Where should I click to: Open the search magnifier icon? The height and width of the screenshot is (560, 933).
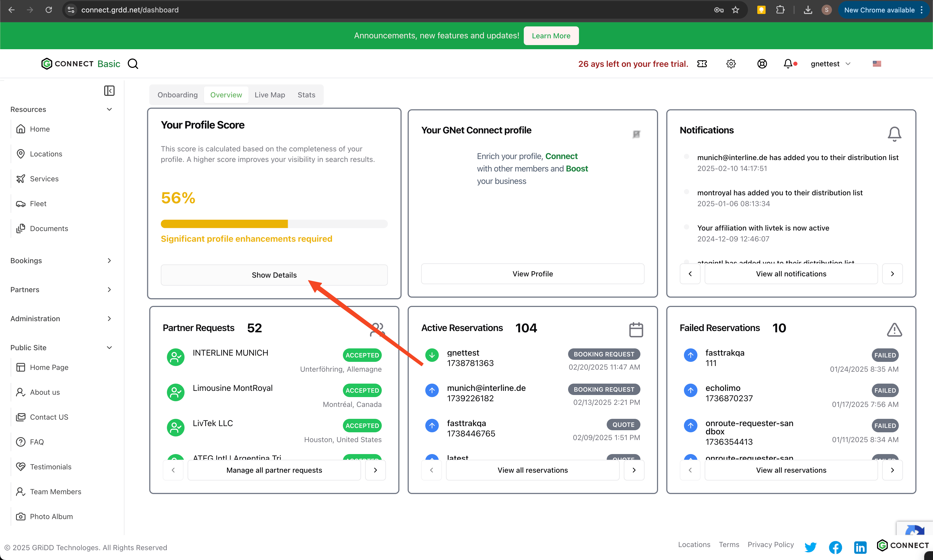(x=133, y=64)
